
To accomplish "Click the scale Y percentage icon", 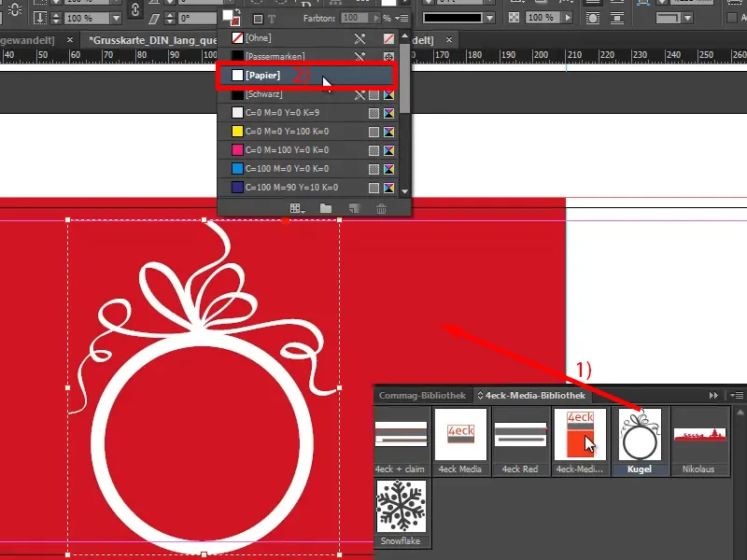I will (40, 18).
